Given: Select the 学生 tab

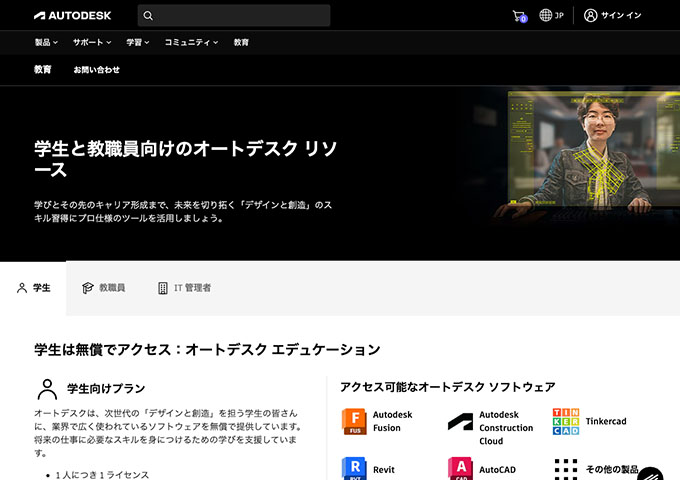Looking at the screenshot, I should pos(33,288).
